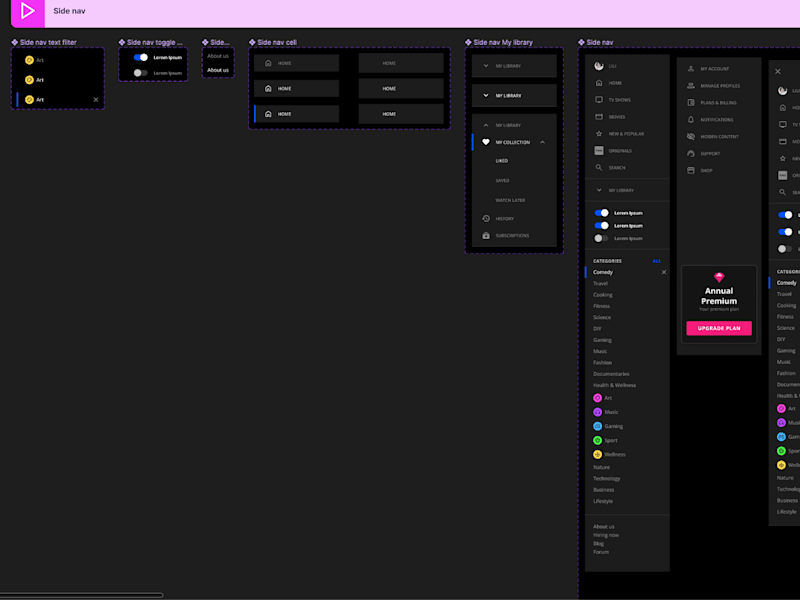Viewport: 800px width, 600px height.
Task: Click the MANAGE PROFILES icon
Action: coord(691,86)
